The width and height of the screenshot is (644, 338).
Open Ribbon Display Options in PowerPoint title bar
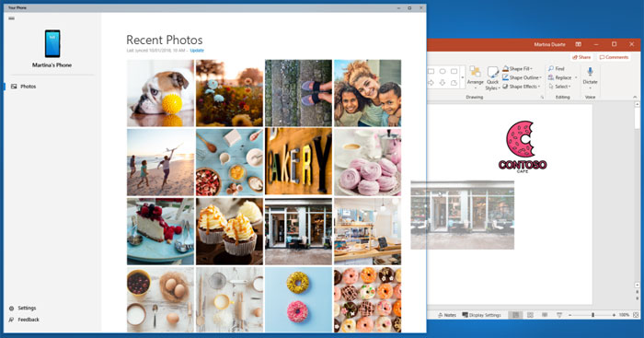pos(579,44)
